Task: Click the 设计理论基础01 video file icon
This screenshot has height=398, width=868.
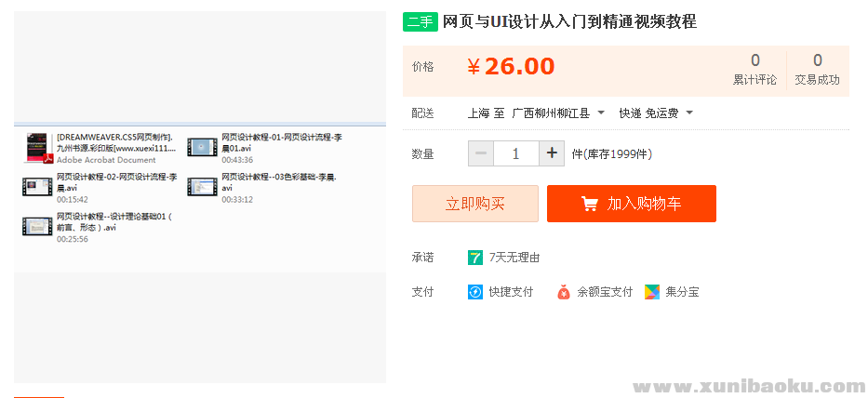Action: pyautogui.click(x=38, y=226)
